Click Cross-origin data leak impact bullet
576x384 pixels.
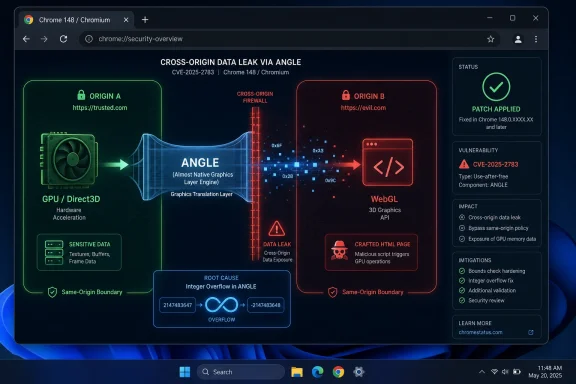(462, 217)
